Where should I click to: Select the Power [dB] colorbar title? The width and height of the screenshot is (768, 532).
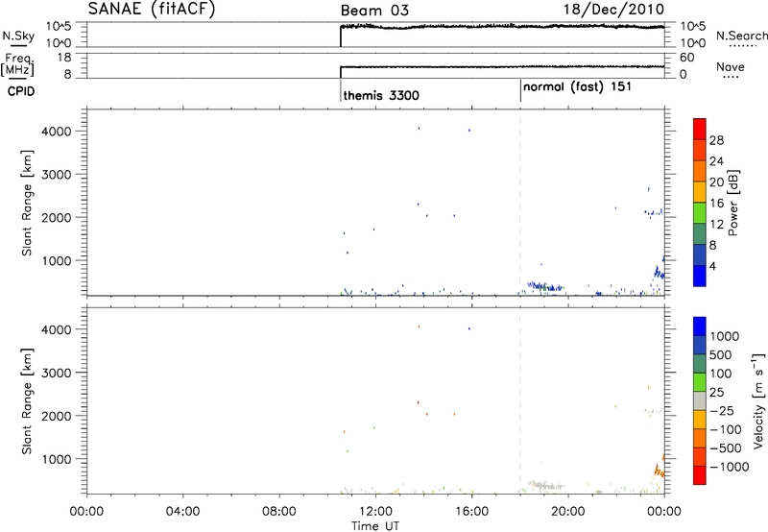(733, 203)
